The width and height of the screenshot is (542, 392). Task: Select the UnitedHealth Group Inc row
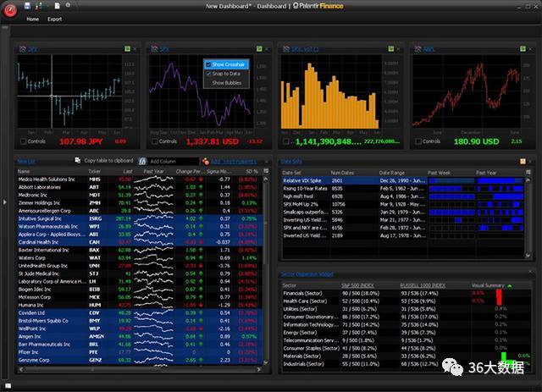pos(140,266)
